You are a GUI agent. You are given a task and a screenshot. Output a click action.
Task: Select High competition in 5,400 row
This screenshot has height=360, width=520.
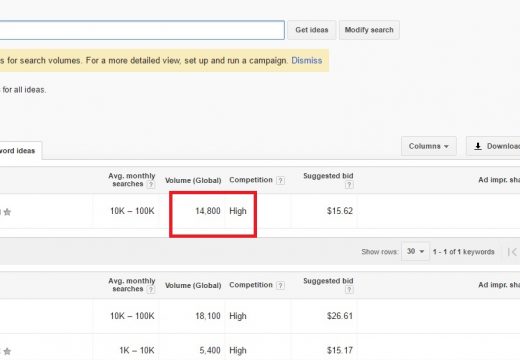[238, 351]
